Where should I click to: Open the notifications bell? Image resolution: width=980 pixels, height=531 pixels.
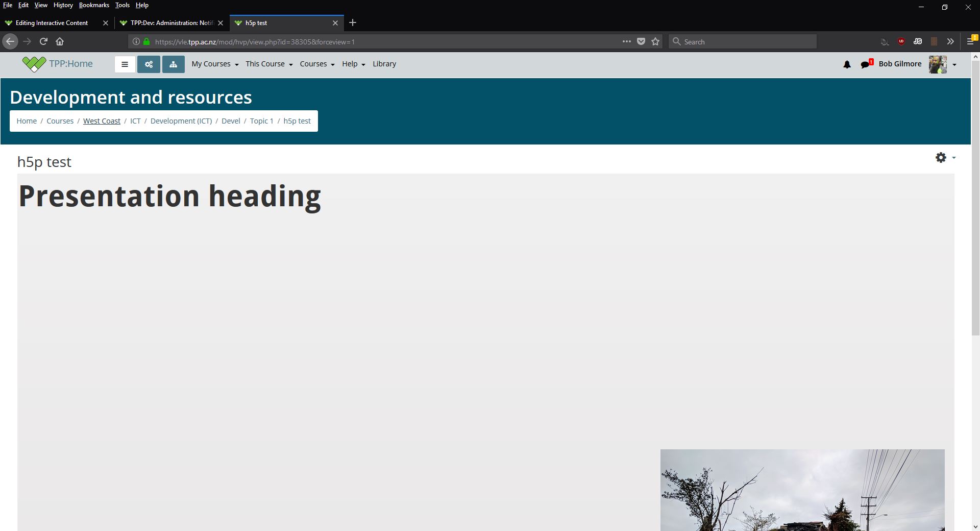[847, 64]
